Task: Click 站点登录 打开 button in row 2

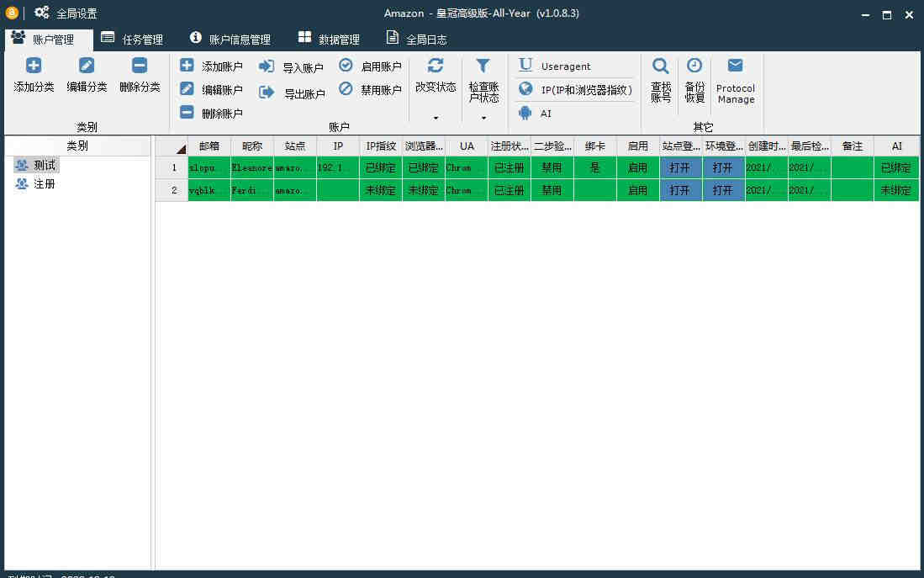Action: 681,190
